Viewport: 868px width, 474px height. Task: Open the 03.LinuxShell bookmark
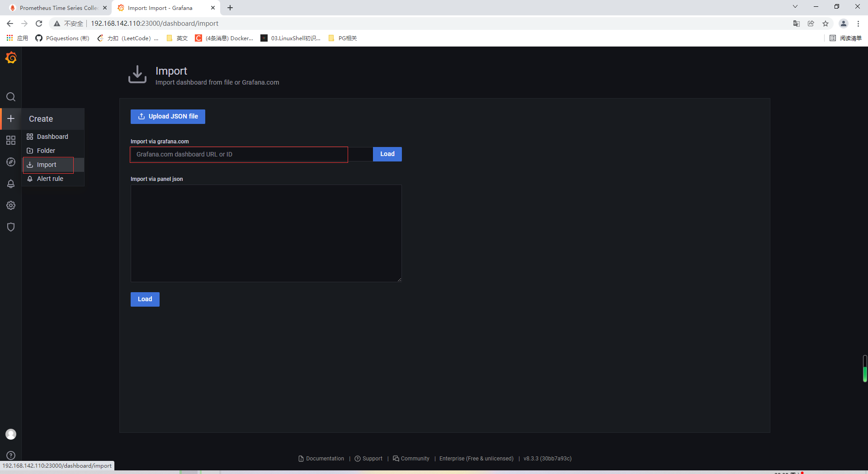[x=291, y=38]
